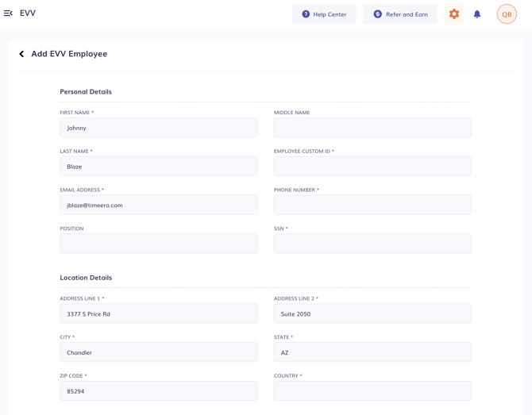Click the Position field
The height and width of the screenshot is (415, 532).
tap(158, 244)
